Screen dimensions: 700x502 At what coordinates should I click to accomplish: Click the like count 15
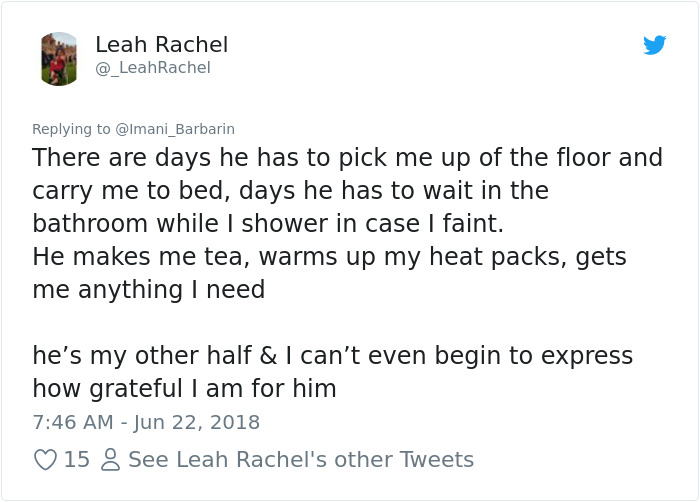[77, 460]
